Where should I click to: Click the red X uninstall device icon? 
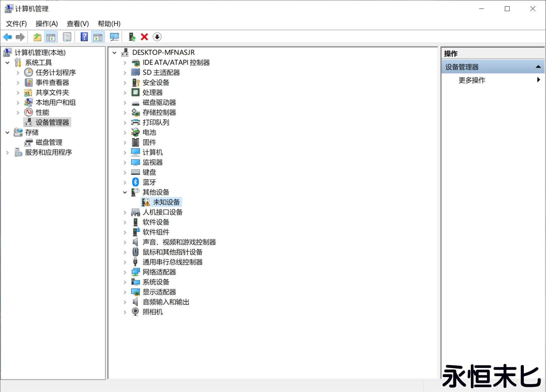[x=144, y=37]
